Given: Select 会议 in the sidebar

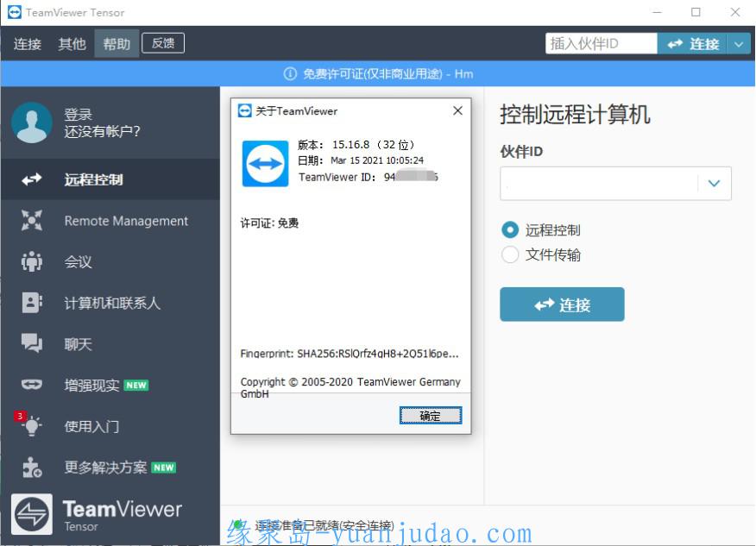Looking at the screenshot, I should click(110, 261).
